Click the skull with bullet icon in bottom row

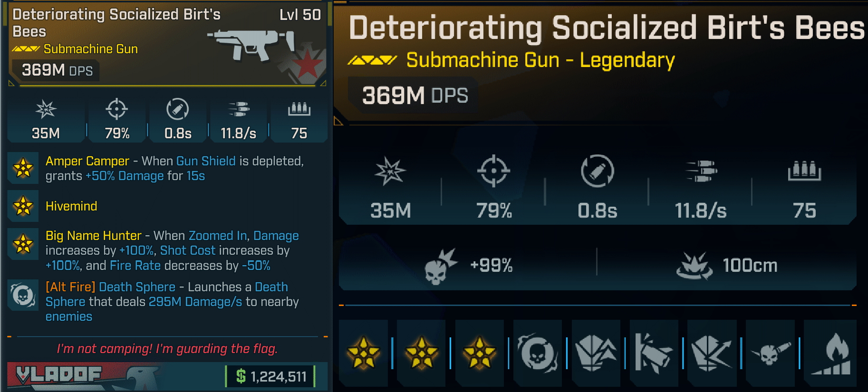770,353
